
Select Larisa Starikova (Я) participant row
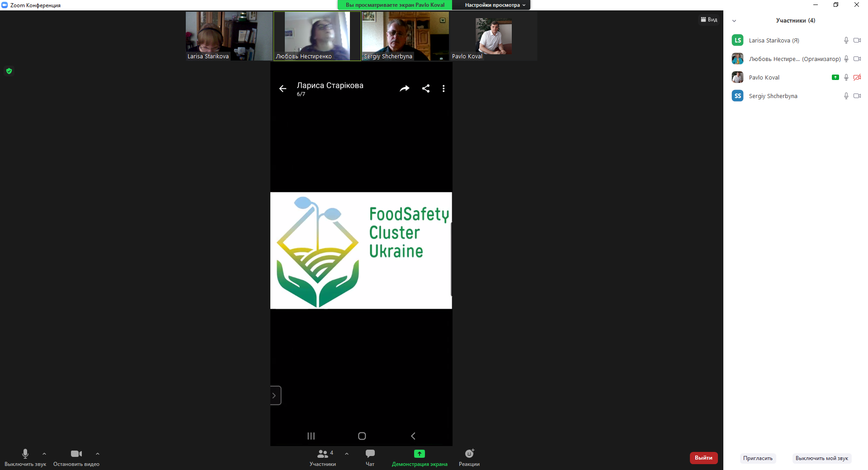click(796, 40)
